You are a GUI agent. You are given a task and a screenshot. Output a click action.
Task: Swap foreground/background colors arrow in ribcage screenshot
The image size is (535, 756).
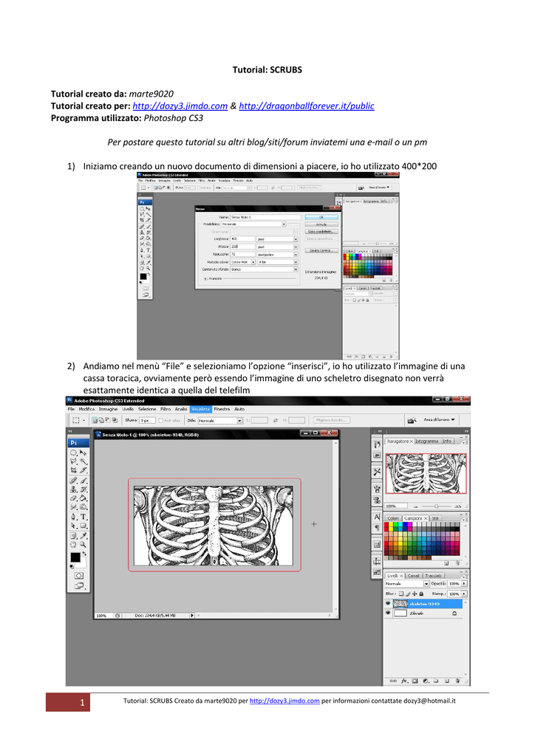[x=84, y=553]
